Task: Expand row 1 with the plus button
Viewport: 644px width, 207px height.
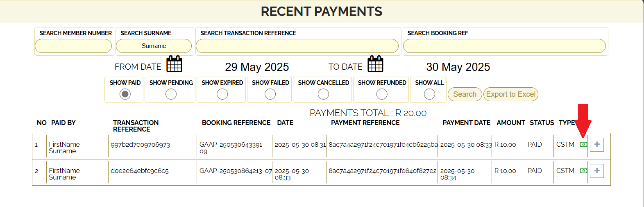Action: 597,144
